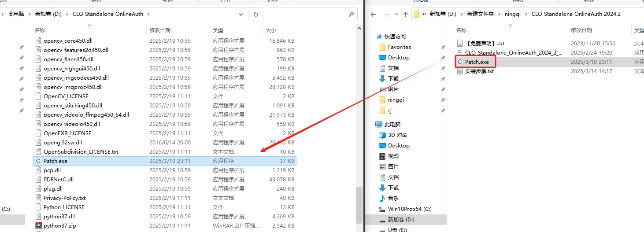Expand chevron after ningqi in right address bar
The width and height of the screenshot is (644, 232).
pos(526,14)
